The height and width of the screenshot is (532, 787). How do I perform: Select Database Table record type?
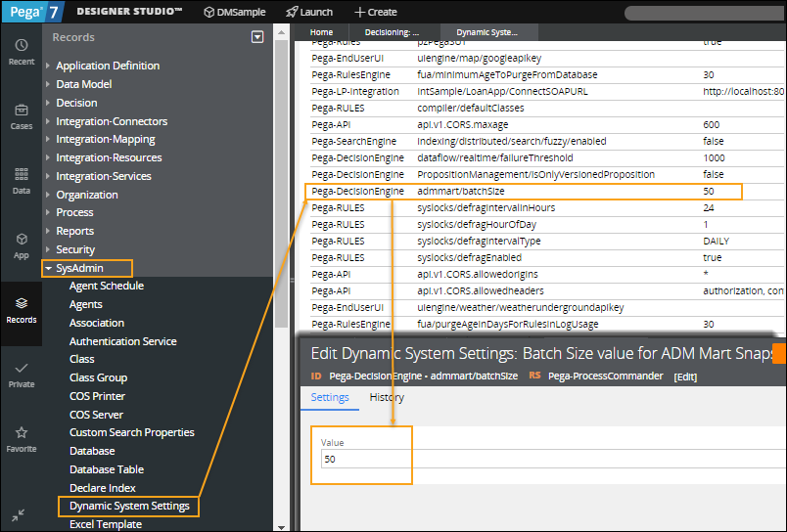point(107,469)
